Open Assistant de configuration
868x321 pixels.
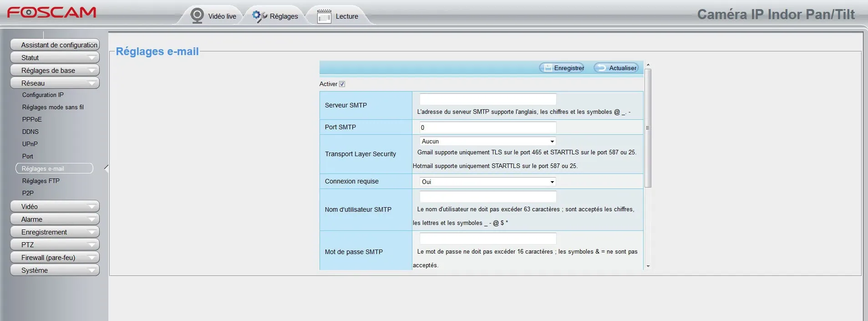pos(55,45)
